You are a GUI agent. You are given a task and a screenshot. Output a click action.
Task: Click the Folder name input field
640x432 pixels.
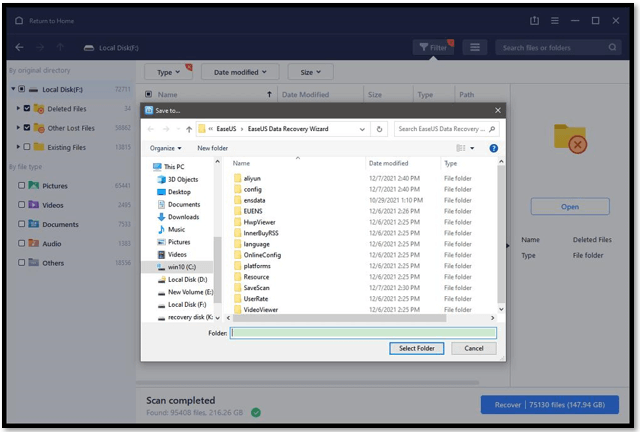[x=363, y=333]
